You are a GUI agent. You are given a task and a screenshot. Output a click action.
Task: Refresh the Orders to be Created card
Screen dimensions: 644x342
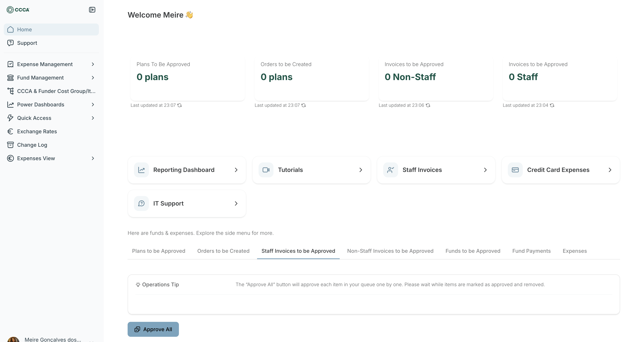(304, 105)
